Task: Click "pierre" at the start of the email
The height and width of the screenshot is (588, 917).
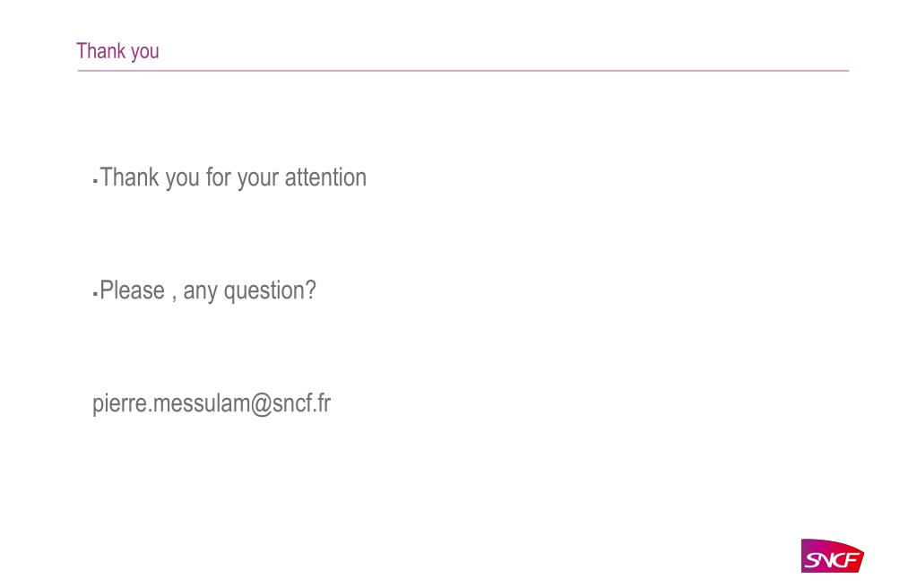Action: pyautogui.click(x=119, y=403)
